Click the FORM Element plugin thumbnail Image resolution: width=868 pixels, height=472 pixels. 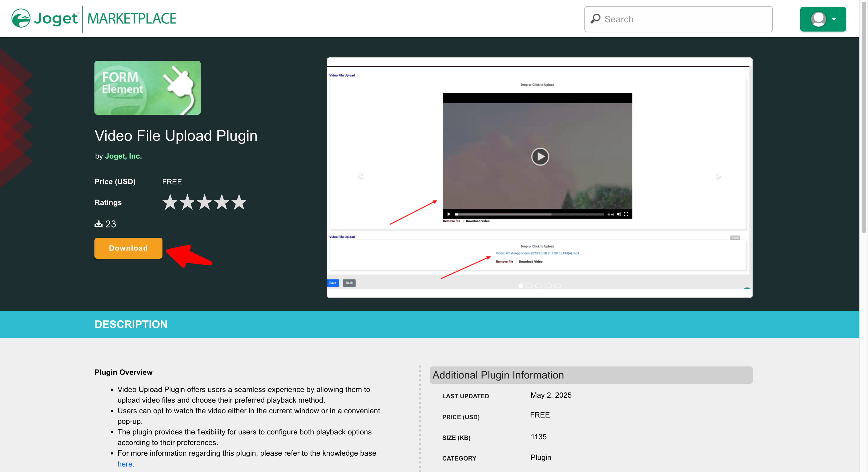point(147,87)
